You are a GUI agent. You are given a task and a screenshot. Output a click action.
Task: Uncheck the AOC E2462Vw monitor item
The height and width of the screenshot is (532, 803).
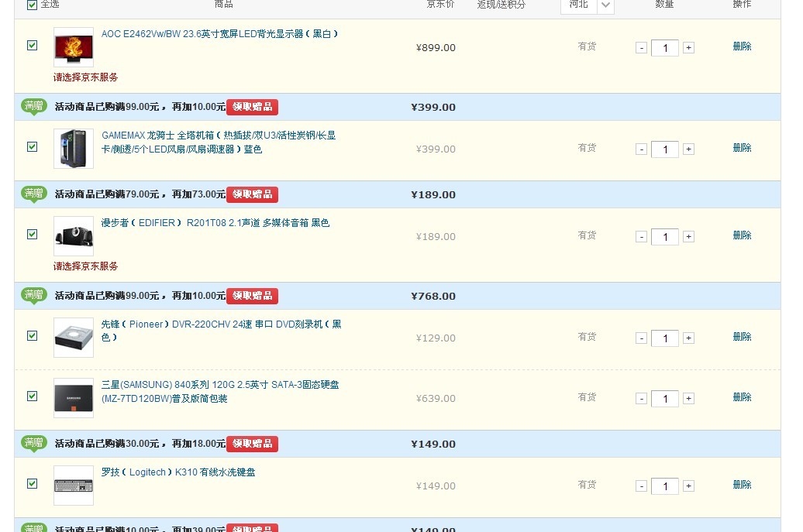click(32, 46)
